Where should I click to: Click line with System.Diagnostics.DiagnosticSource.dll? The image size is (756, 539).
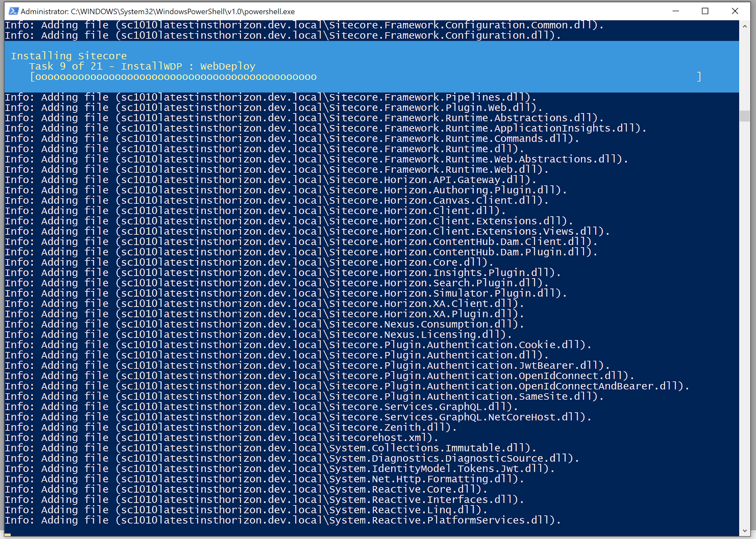[292, 459]
